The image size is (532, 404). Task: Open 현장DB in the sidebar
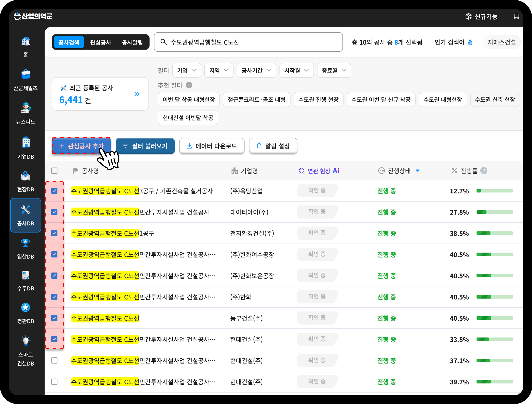click(x=25, y=182)
